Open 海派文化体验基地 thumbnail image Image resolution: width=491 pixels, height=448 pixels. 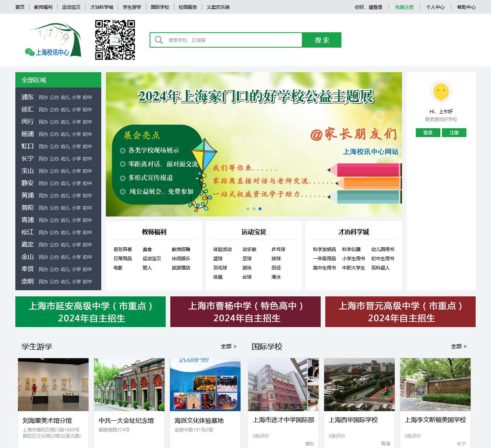pos(205,385)
